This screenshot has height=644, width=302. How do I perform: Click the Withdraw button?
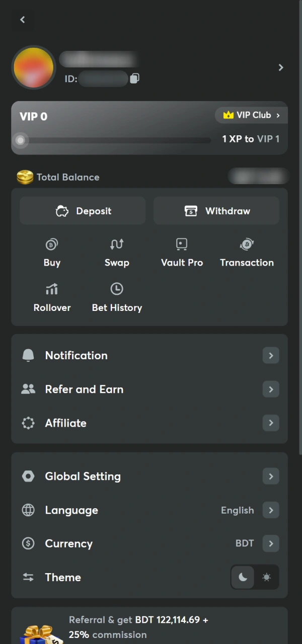pos(216,211)
